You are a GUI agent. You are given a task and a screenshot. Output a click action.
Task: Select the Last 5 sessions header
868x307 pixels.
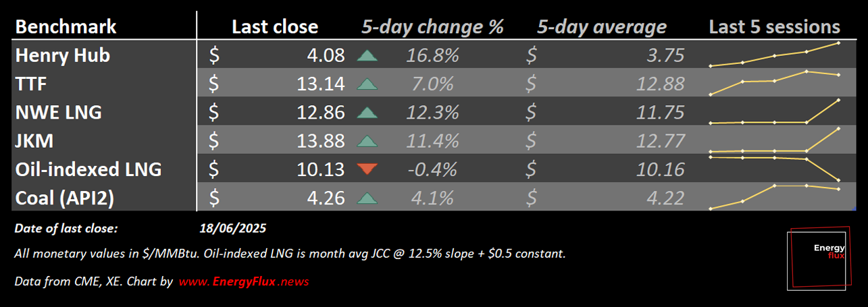click(x=774, y=27)
